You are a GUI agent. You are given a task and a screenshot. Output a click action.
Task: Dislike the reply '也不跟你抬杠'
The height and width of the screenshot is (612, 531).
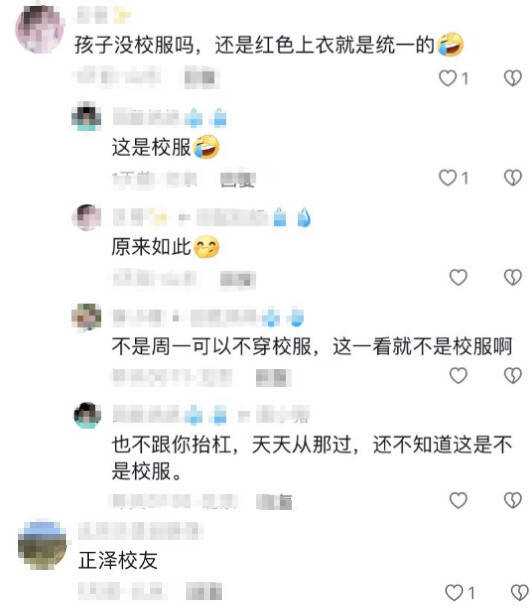[x=513, y=500]
